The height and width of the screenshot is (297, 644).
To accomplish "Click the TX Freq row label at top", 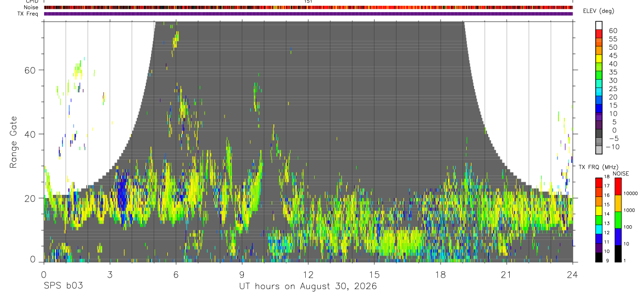I will [x=28, y=14].
